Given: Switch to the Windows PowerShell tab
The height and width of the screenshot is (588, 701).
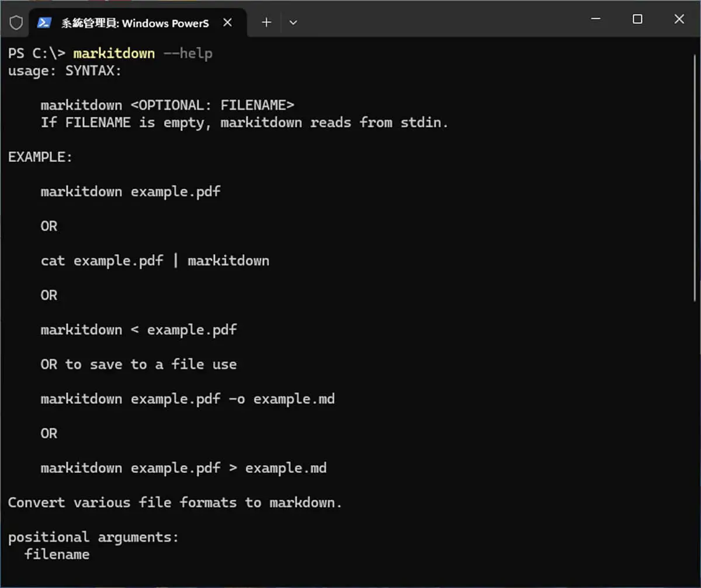Looking at the screenshot, I should (137, 22).
